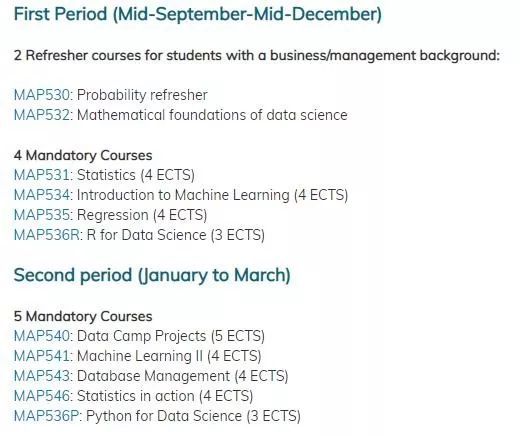Image resolution: width=520 pixels, height=436 pixels.
Task: Open the MAP546 course link
Action: 42,396
